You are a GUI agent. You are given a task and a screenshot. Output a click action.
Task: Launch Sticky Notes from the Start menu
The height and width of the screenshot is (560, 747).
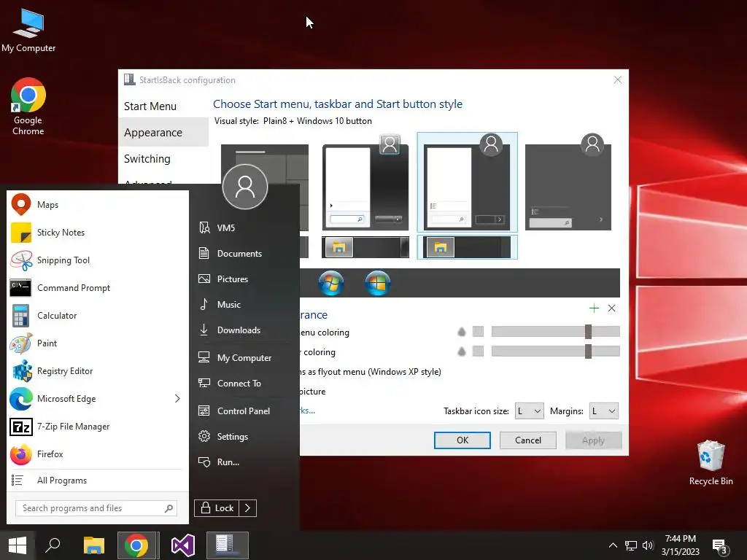click(98, 233)
